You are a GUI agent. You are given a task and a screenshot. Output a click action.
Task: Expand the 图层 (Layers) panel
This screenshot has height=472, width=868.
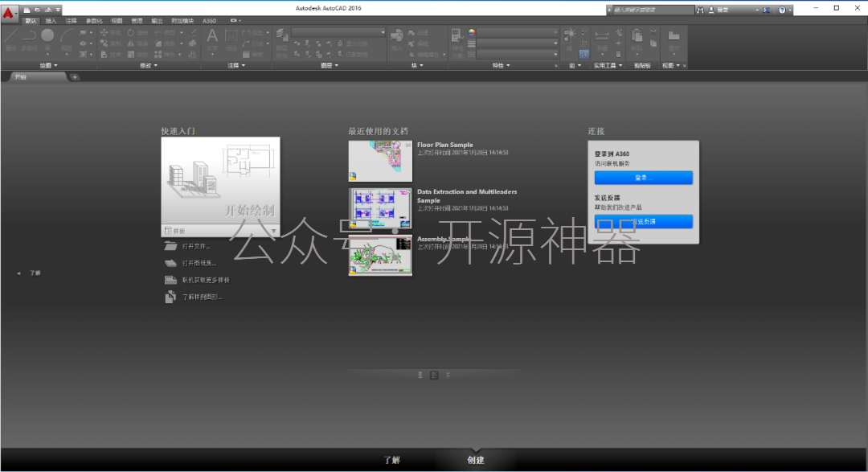[x=330, y=65]
